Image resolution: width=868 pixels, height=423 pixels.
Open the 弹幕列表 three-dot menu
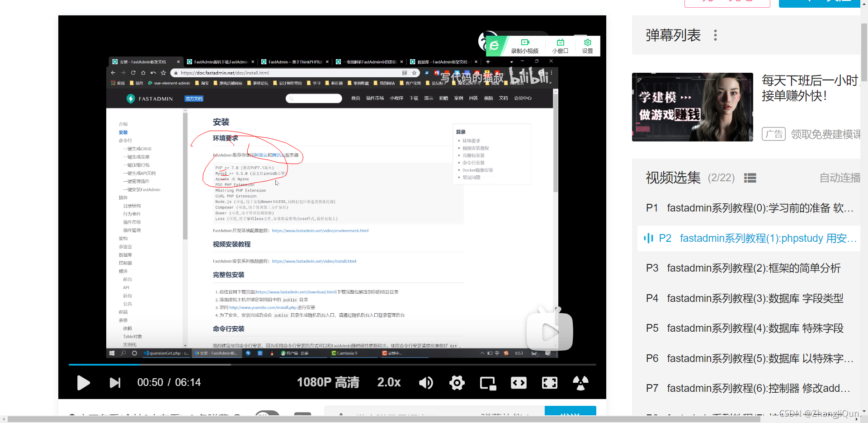[715, 35]
